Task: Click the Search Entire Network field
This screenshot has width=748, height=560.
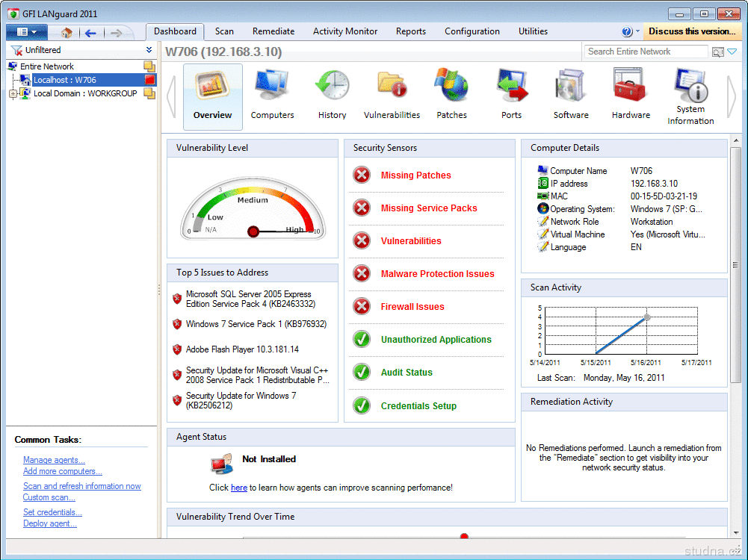Action: (646, 52)
